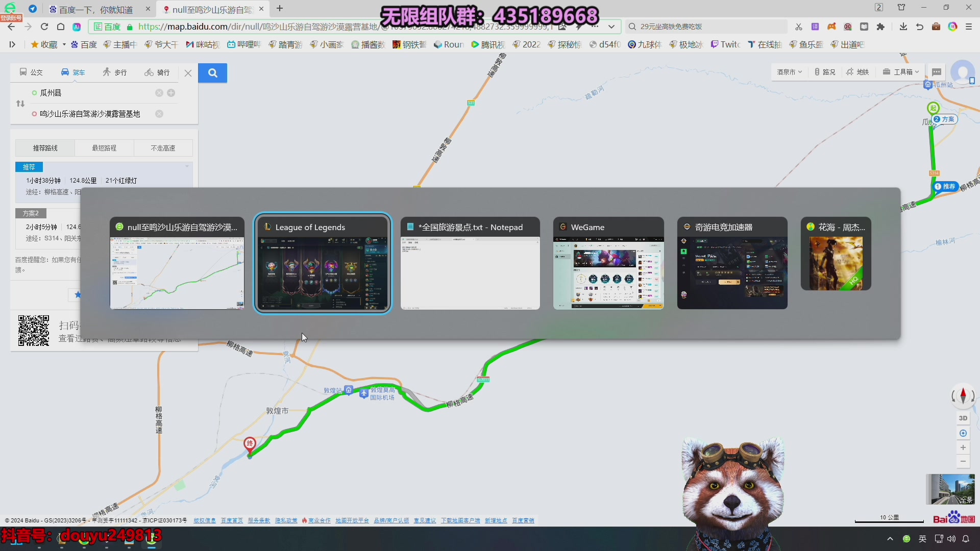Click the 地图开放平台 footer link
The width and height of the screenshot is (980, 551).
[x=352, y=520]
